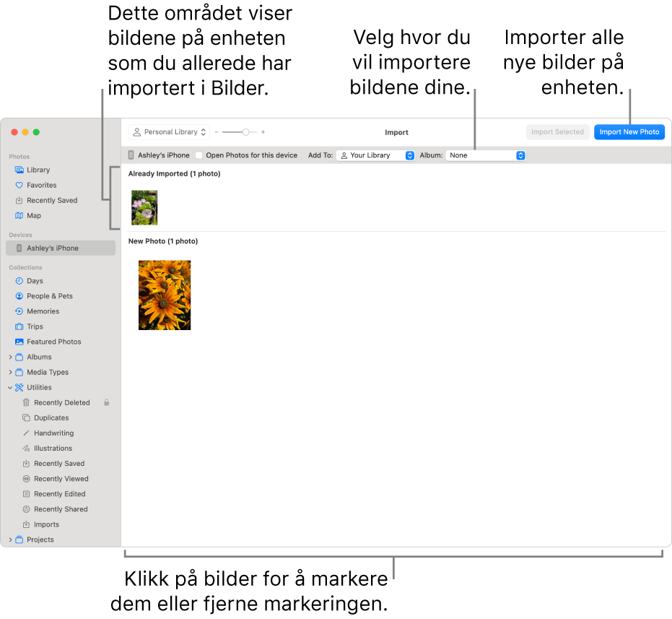Click Import New Photo button
Image resolution: width=672 pixels, height=619 pixels.
click(629, 132)
